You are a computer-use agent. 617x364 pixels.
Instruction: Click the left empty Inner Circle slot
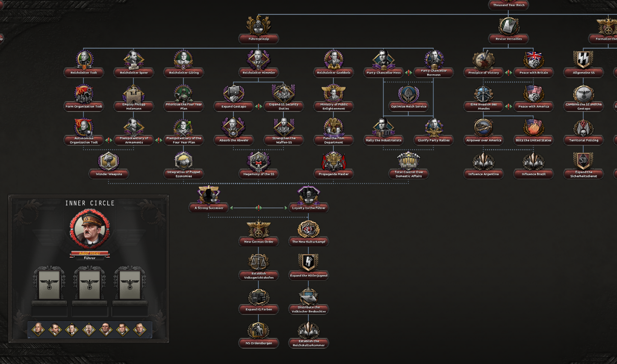pos(49,284)
